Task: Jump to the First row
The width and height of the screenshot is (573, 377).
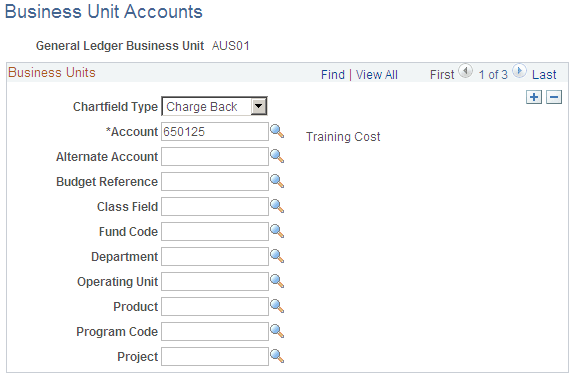Action: [442, 75]
